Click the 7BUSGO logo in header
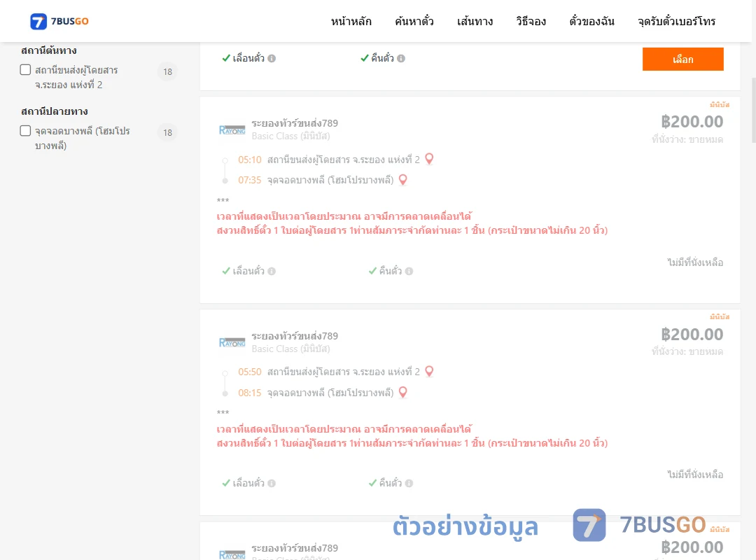The image size is (756, 560). pyautogui.click(x=59, y=21)
